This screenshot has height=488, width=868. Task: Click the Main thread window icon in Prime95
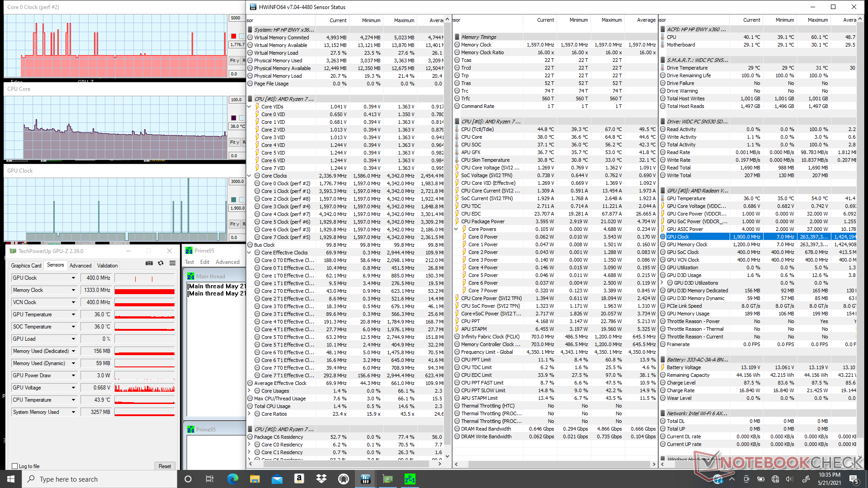pos(191,276)
